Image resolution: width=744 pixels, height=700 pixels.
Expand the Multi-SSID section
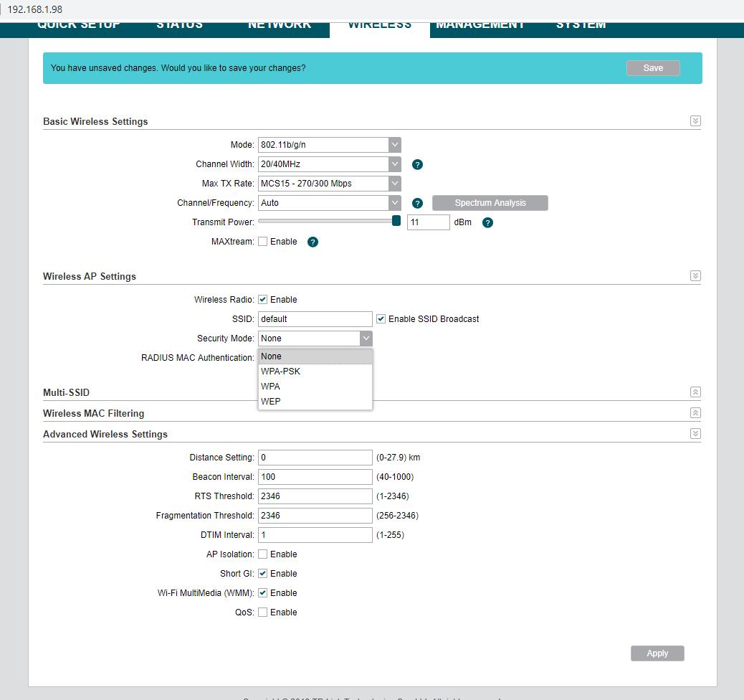695,392
